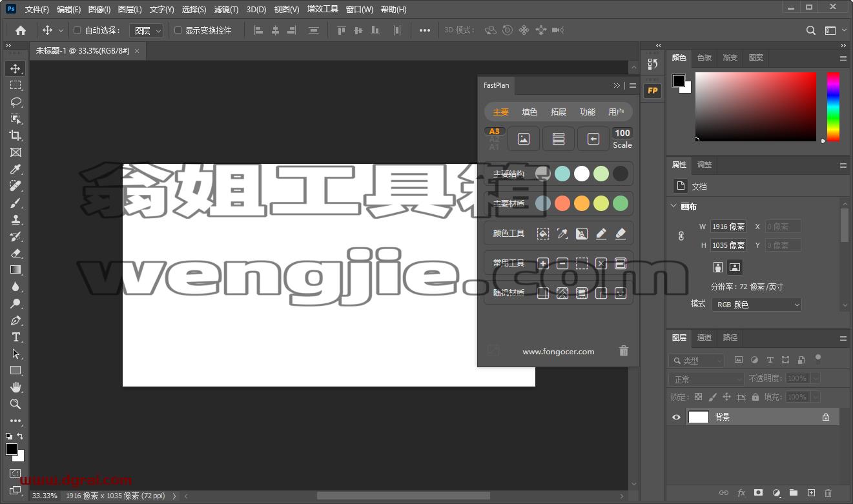Select the Pen tool
The height and width of the screenshot is (504, 853).
pos(15,320)
